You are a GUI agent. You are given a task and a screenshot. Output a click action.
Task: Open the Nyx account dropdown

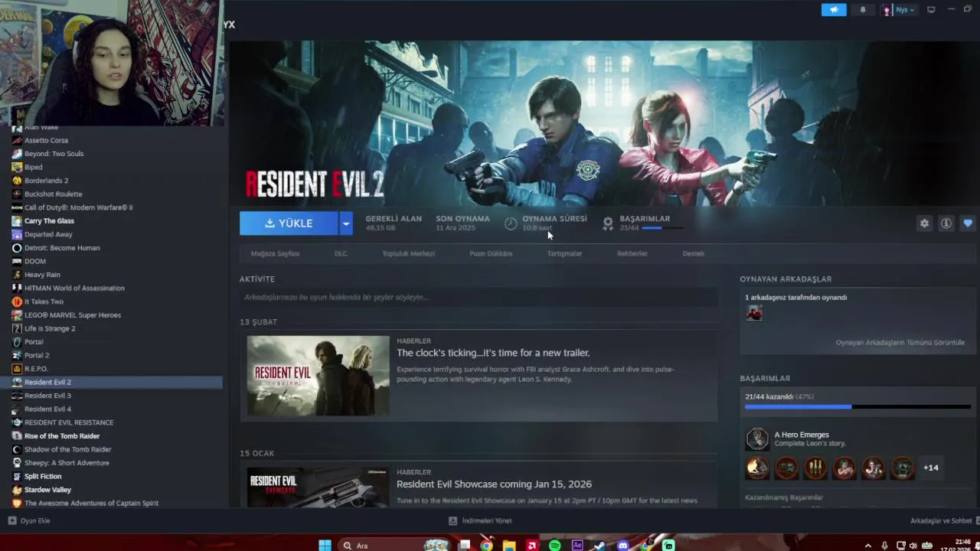click(899, 10)
